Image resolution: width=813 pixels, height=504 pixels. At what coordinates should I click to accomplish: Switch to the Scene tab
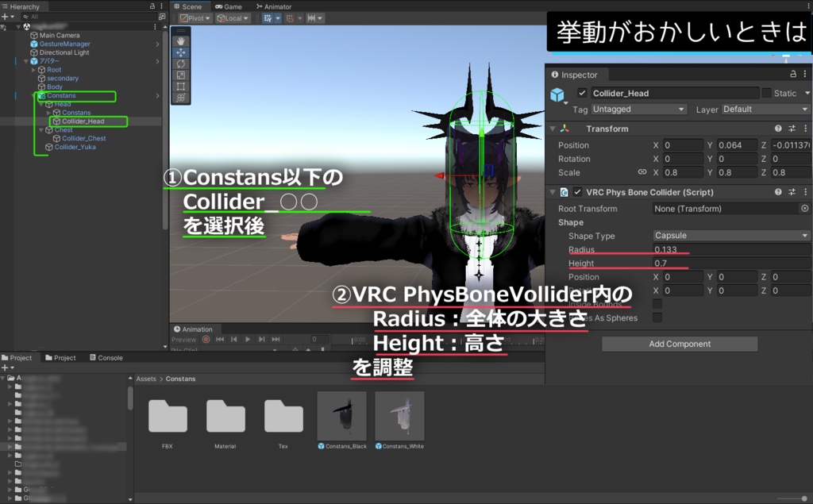pyautogui.click(x=187, y=6)
